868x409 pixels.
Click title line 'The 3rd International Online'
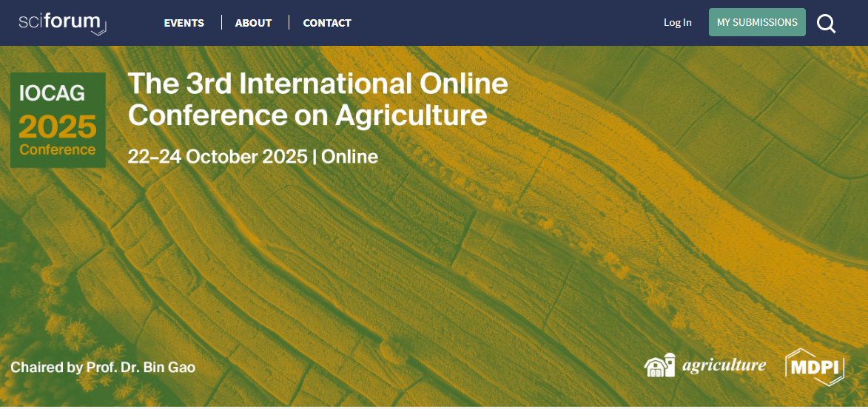coord(317,84)
